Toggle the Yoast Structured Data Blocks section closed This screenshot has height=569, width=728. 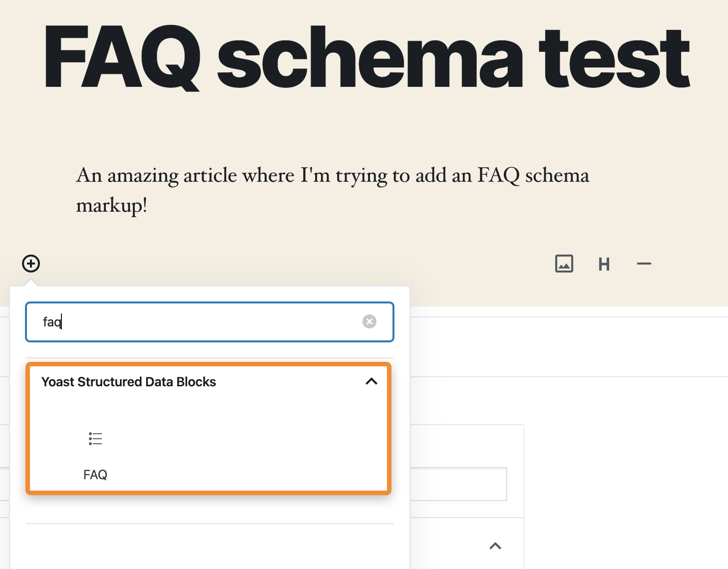pos(371,381)
